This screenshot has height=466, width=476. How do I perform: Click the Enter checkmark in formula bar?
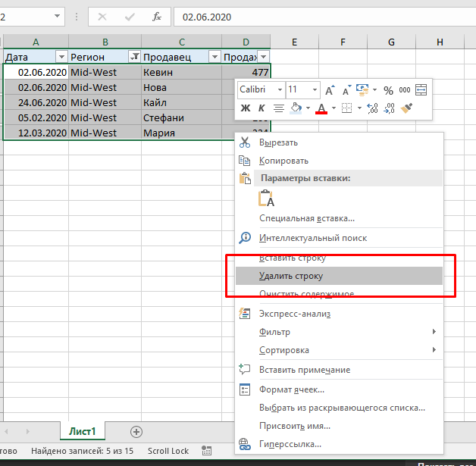pyautogui.click(x=130, y=17)
